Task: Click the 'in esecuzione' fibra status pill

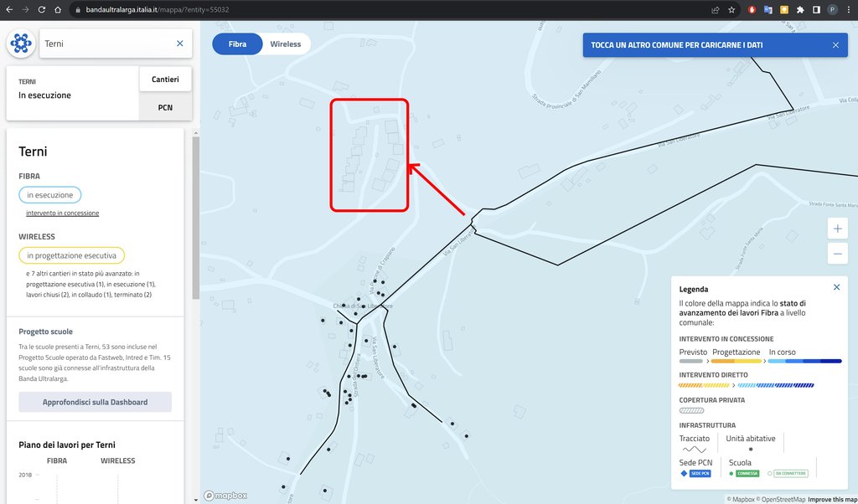Action: pos(49,195)
